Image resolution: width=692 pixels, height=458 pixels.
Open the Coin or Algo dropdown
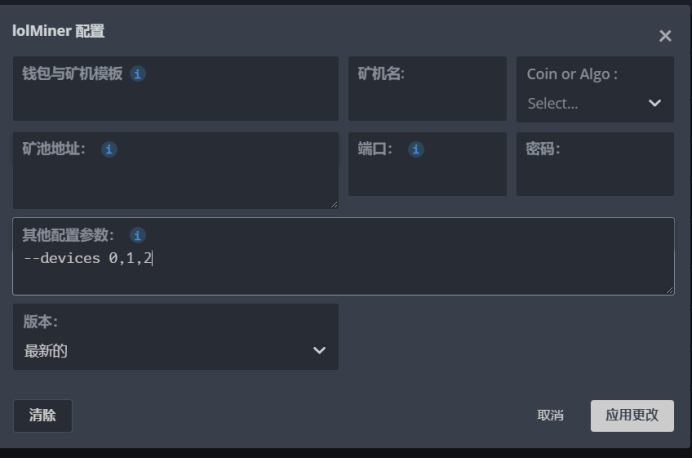point(595,103)
